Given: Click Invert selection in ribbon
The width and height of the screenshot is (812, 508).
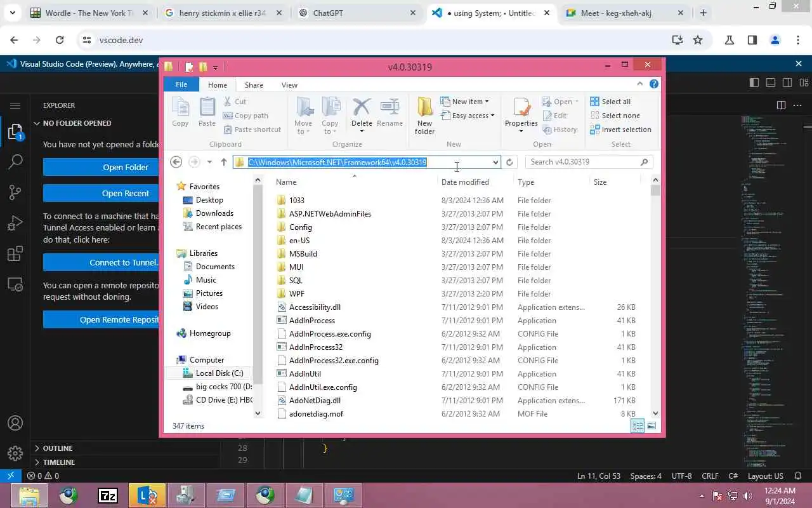Looking at the screenshot, I should (620, 130).
